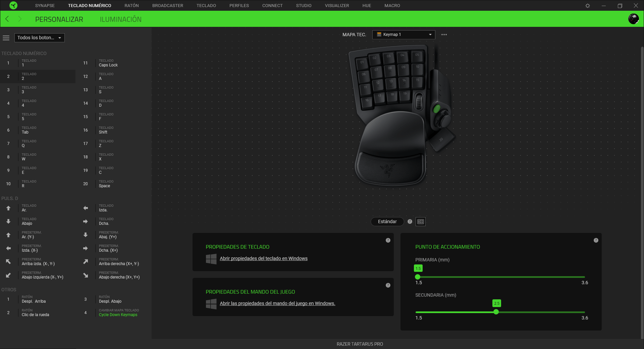Open user profile avatar
This screenshot has height=349, width=644.
[x=633, y=19]
